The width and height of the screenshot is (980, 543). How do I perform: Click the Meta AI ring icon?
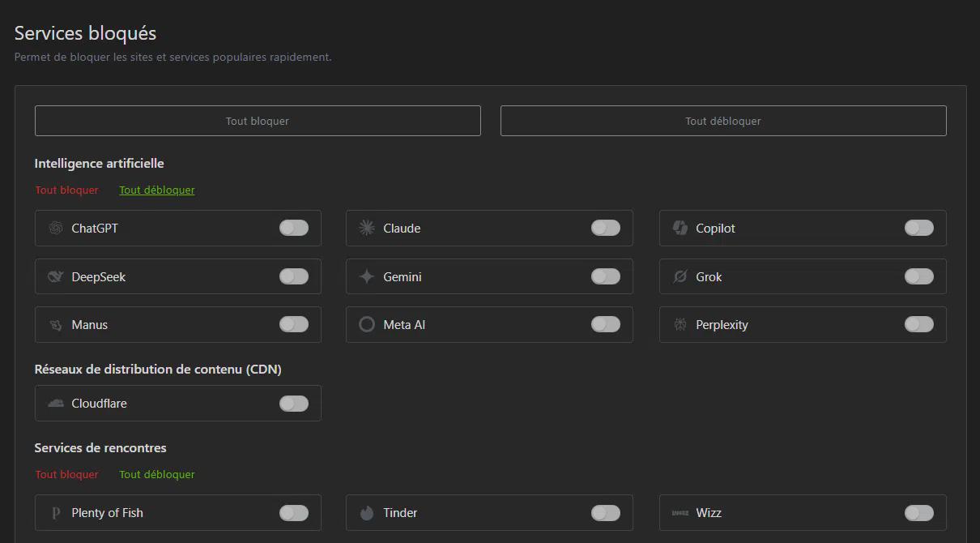point(367,325)
